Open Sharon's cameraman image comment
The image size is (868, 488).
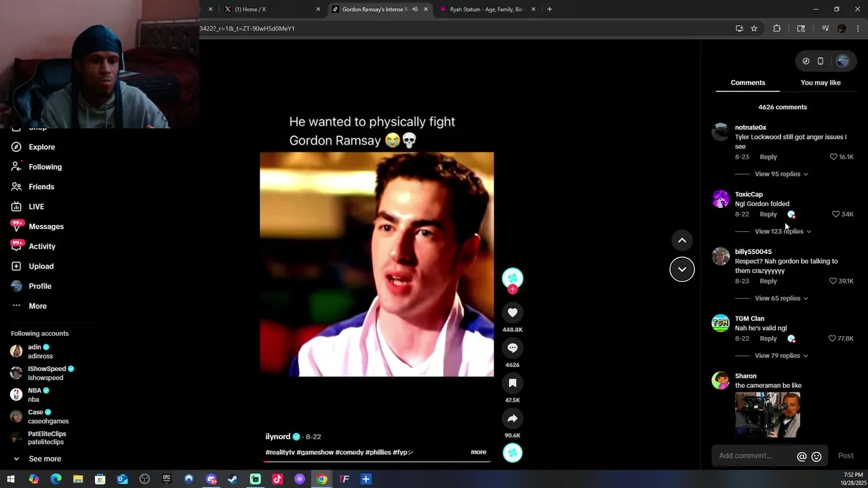[x=768, y=415]
